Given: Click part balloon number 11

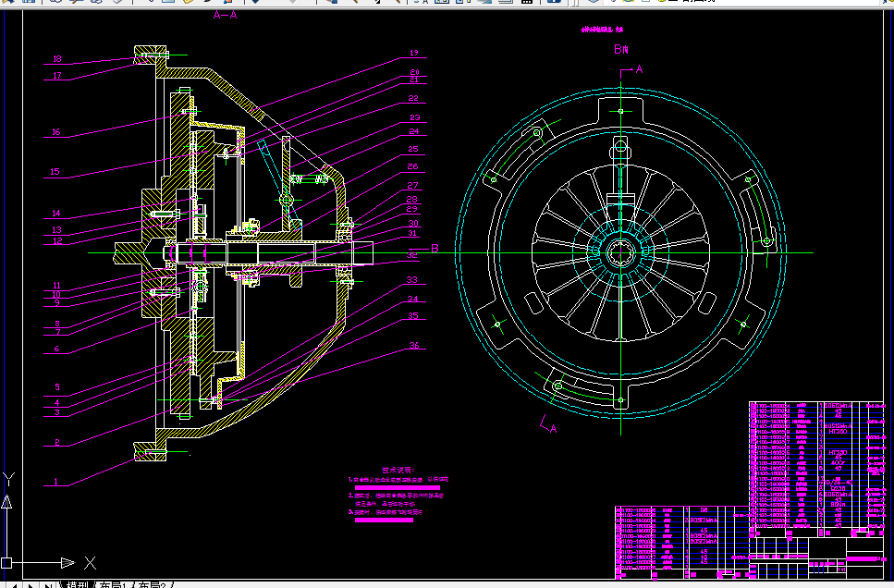Looking at the screenshot, I should pyautogui.click(x=56, y=285).
